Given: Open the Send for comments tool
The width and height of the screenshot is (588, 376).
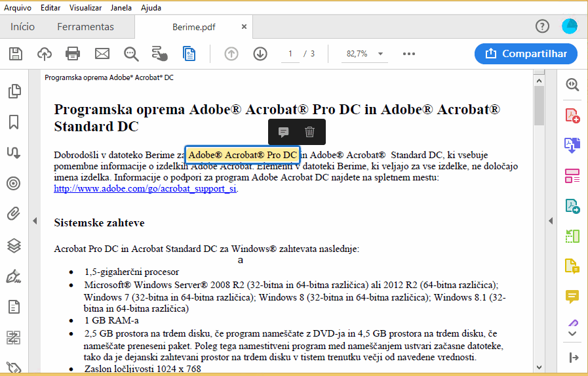Looking at the screenshot, I should click(572, 266).
